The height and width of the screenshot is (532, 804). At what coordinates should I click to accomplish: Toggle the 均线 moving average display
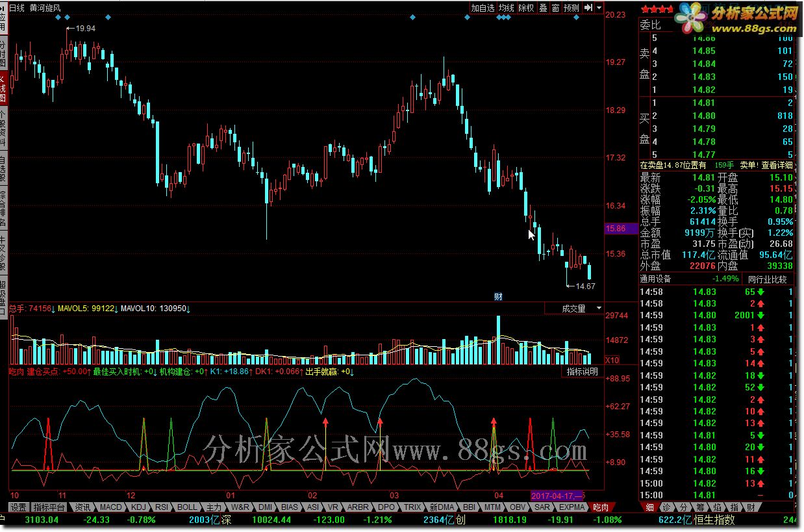507,8
